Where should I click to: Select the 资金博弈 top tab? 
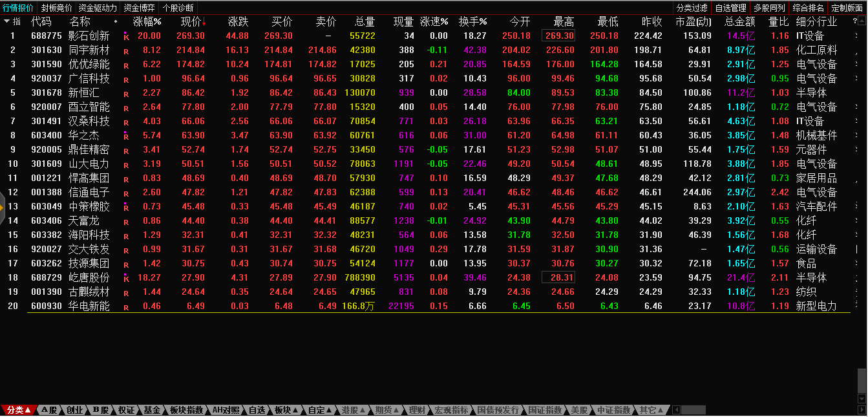tap(139, 8)
